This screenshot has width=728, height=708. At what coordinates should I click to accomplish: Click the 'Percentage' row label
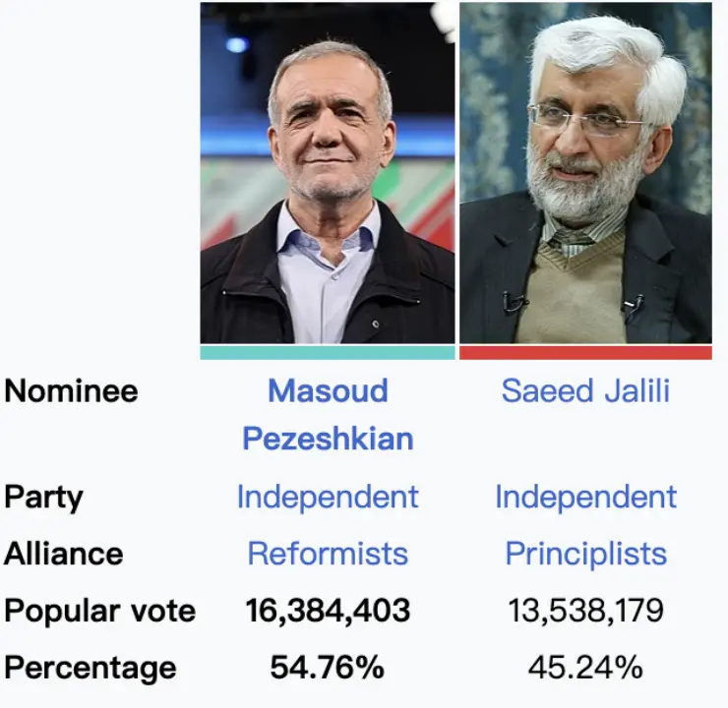[x=91, y=668]
